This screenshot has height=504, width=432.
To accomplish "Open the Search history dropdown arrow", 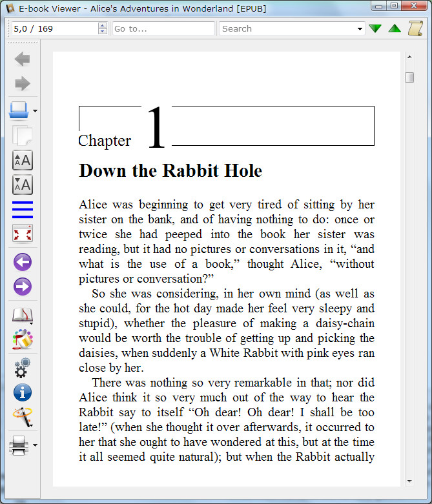I will [360, 28].
